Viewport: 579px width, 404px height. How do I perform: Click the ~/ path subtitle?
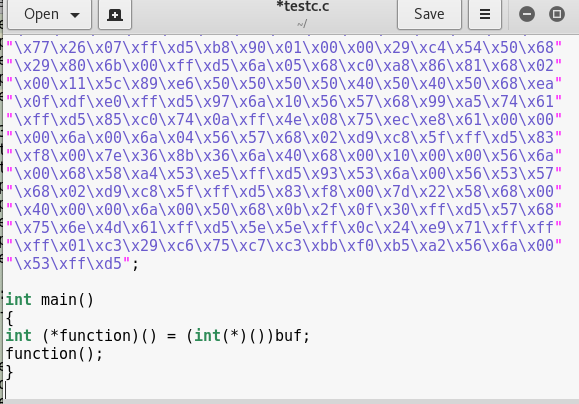coord(302,24)
